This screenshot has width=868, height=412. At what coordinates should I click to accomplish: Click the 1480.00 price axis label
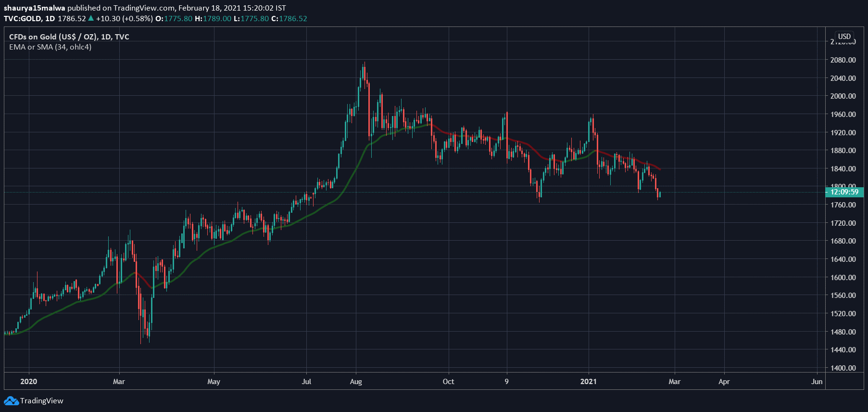click(x=843, y=332)
